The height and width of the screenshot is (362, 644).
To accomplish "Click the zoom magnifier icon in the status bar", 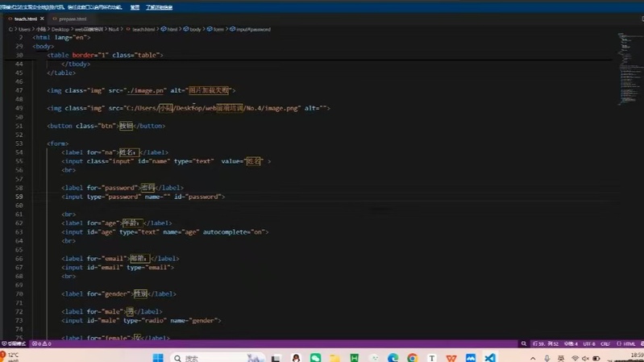I will click(524, 344).
